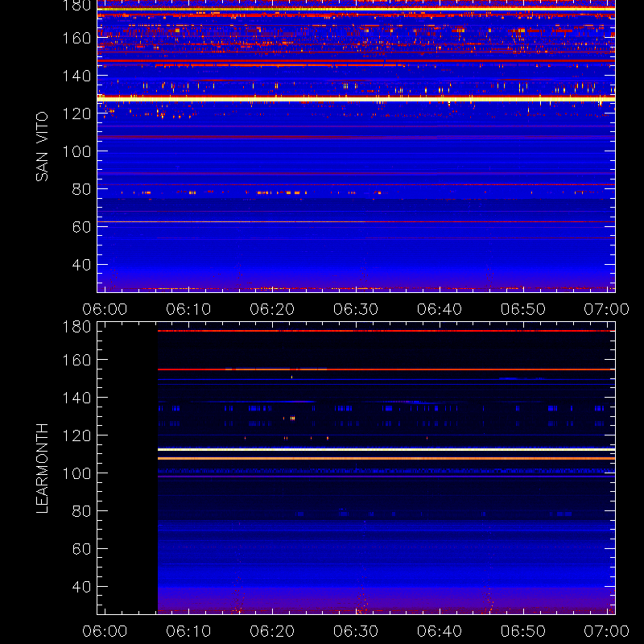Select the 160 tick label on San Vito axis
Image resolution: width=644 pixels, height=644 pixels.
(x=76, y=38)
